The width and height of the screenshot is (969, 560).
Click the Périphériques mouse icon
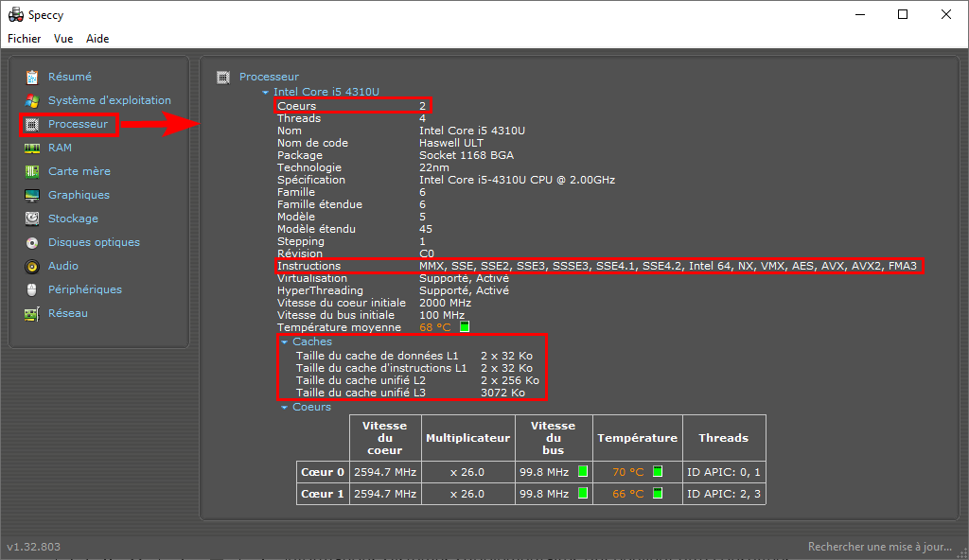pos(32,289)
